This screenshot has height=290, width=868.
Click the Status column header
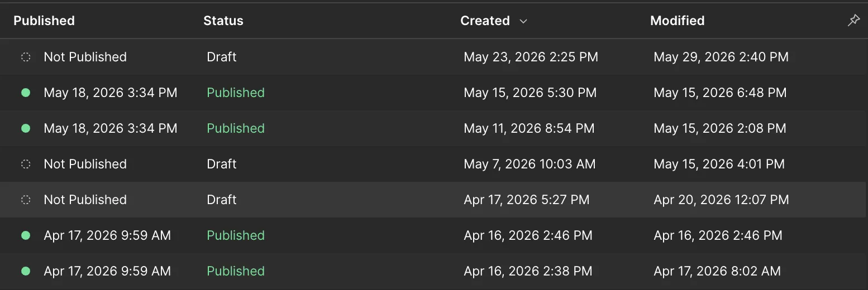click(x=223, y=21)
